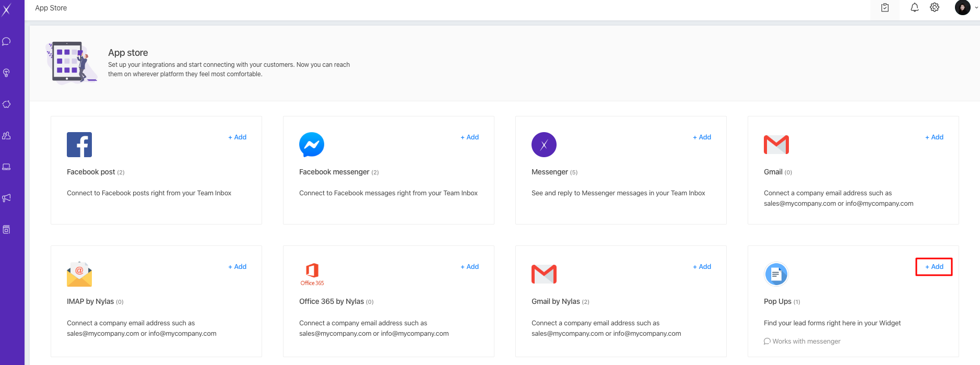Expand the user profile dropdown arrow
Viewport: 980px width, 365px height.
pyautogui.click(x=976, y=8)
